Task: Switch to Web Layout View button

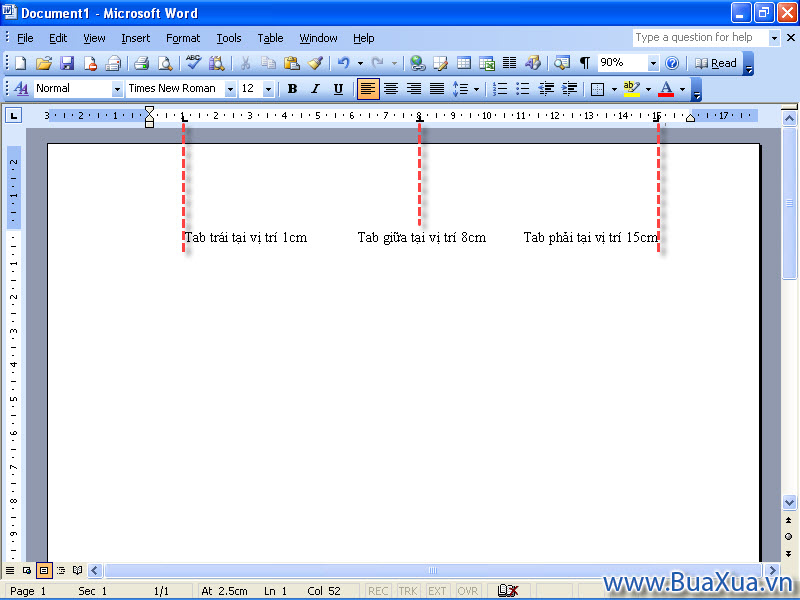Action: [x=27, y=570]
